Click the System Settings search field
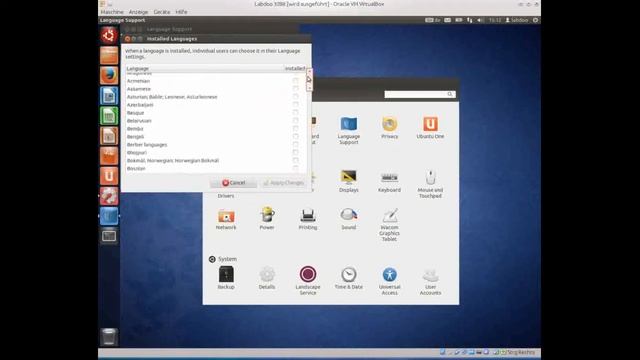 click(x=420, y=94)
